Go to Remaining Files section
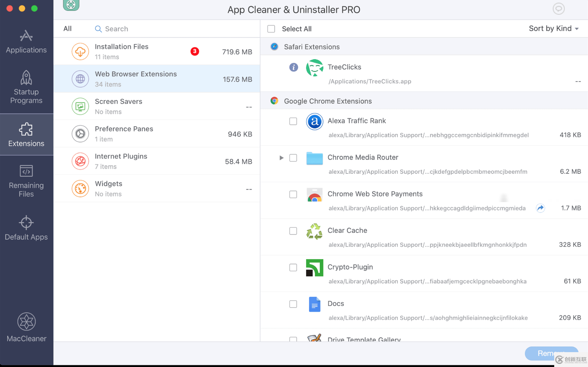Image resolution: width=588 pixels, height=367 pixels. 26,181
